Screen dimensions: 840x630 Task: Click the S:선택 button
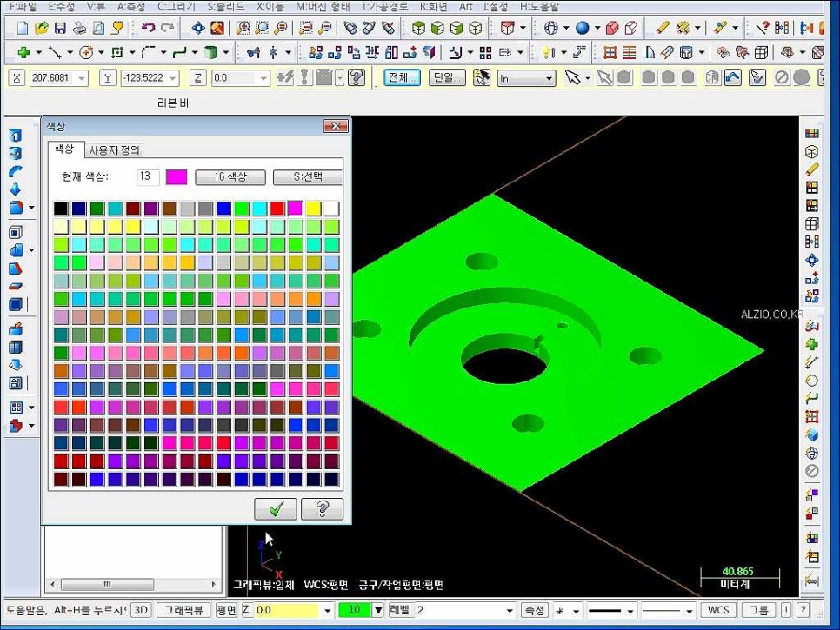click(x=308, y=177)
